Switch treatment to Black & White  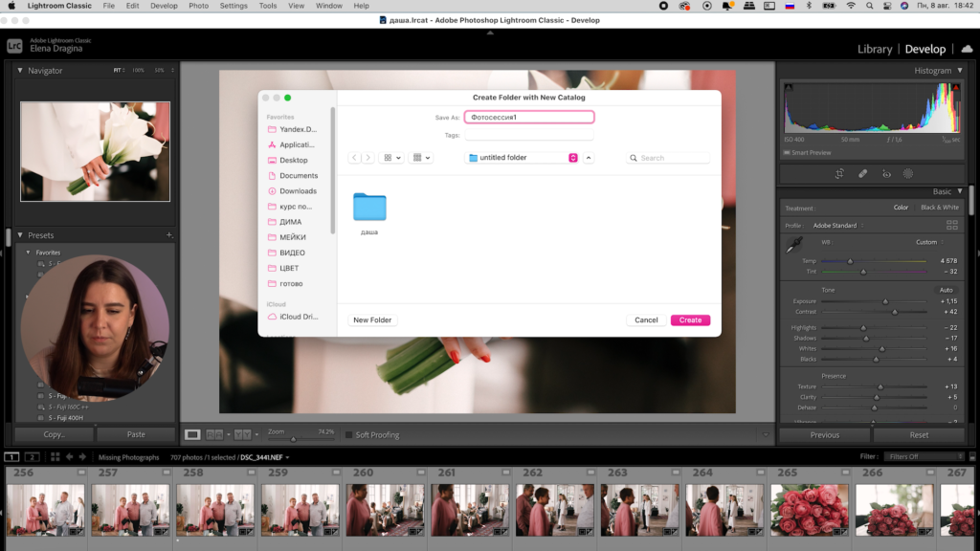click(x=939, y=208)
